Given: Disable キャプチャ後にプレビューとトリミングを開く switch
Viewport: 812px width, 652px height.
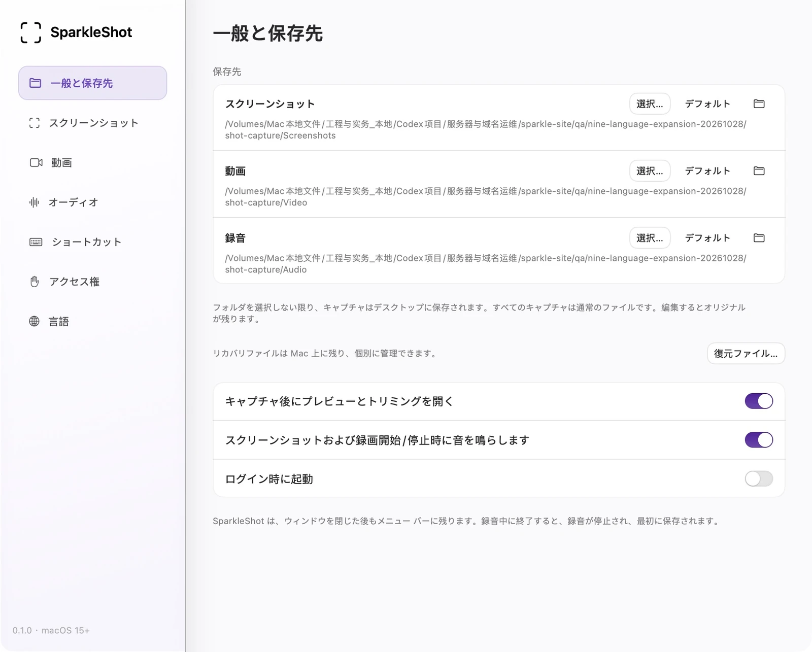Looking at the screenshot, I should [x=759, y=401].
